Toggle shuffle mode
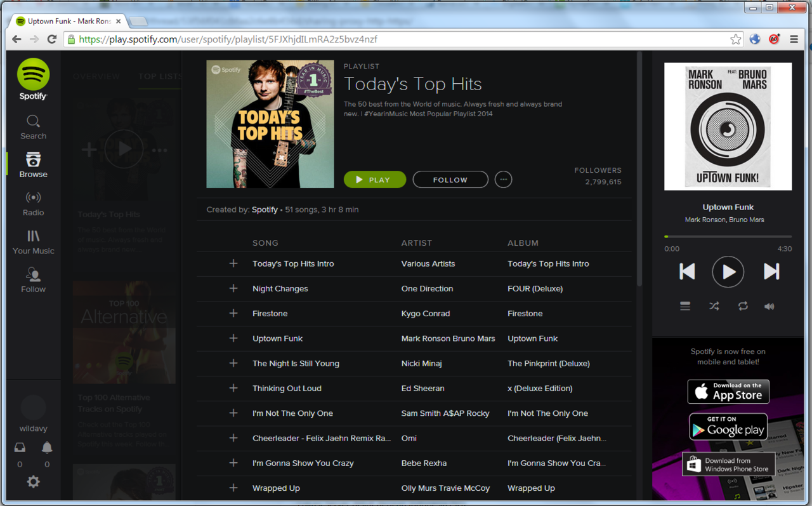812x506 pixels. 714,306
